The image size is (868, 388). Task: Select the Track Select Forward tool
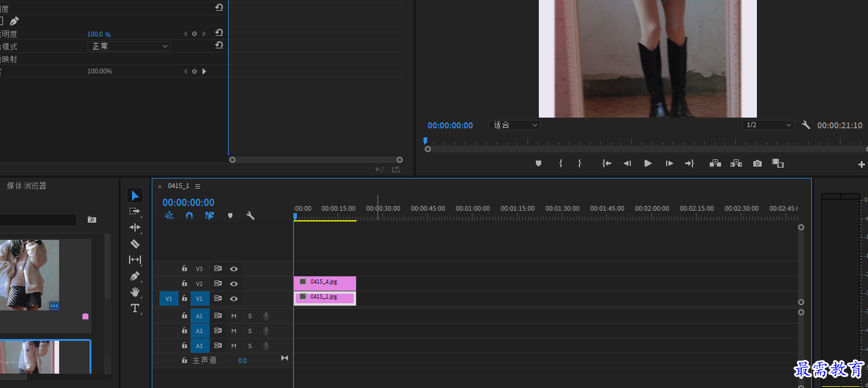(135, 211)
